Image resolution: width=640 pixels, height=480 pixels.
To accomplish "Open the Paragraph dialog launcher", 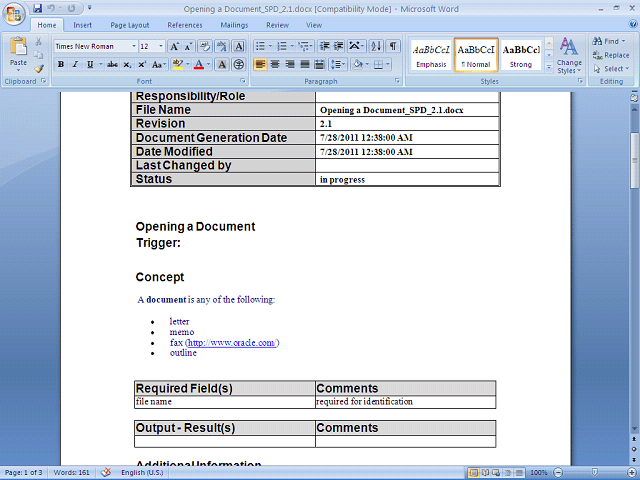I will pos(397,81).
